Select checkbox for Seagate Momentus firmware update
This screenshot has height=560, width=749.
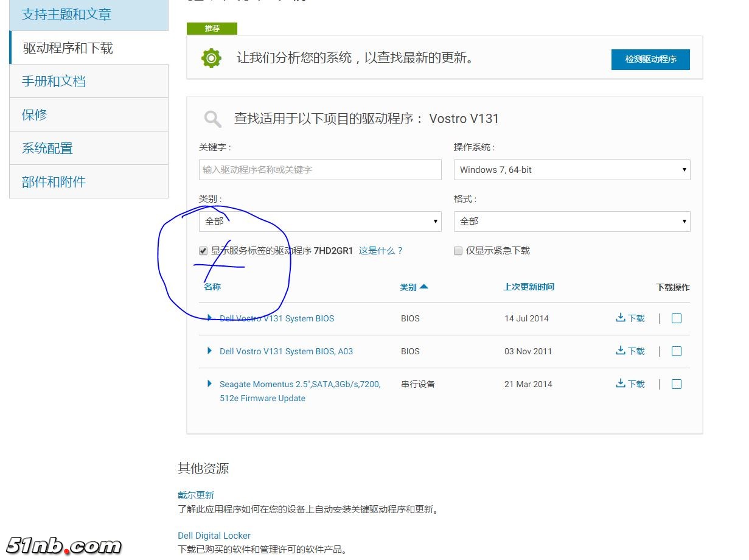coord(677,384)
